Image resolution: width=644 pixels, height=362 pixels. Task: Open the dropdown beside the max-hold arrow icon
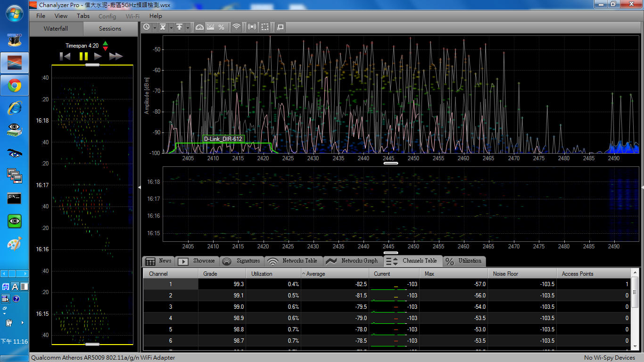(x=188, y=28)
